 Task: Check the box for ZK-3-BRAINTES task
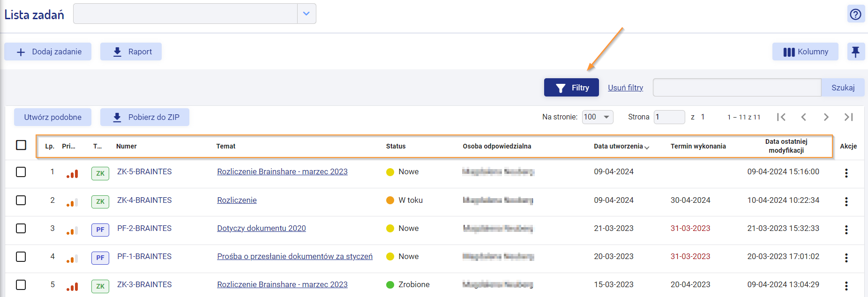21,285
